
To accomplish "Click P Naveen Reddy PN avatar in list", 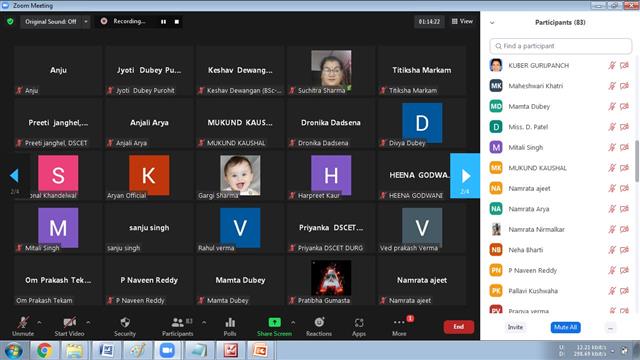I will [496, 270].
